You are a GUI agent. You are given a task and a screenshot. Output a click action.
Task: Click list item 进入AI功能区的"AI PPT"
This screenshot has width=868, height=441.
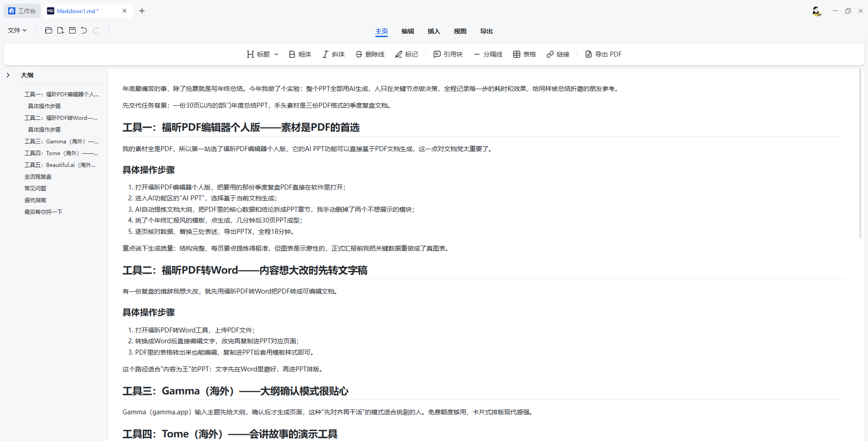coord(206,198)
